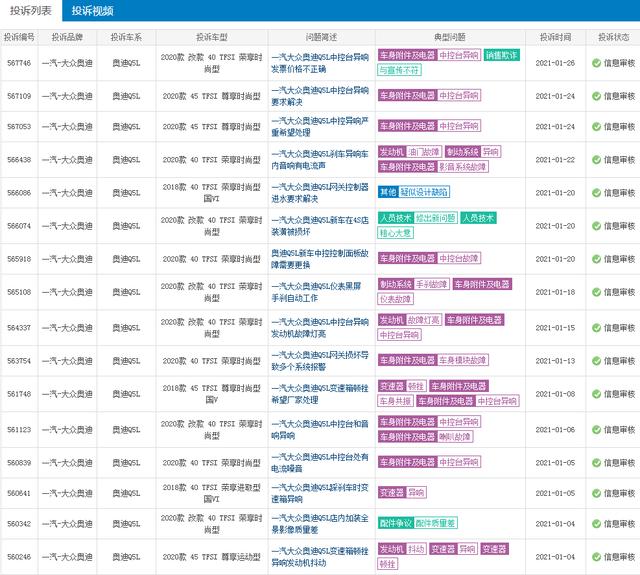Image resolution: width=640 pixels, height=575 pixels.
Task: Click the 投诉状态 column header
Action: (x=613, y=37)
